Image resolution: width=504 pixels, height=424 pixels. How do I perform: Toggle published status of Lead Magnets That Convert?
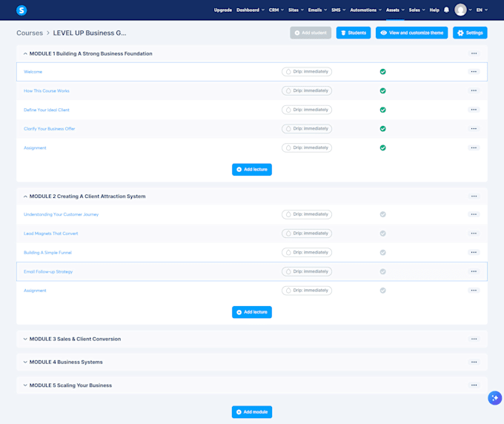pos(383,233)
